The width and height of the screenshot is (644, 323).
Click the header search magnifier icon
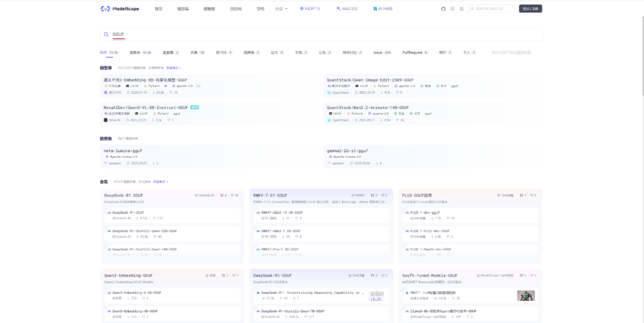click(472, 8)
